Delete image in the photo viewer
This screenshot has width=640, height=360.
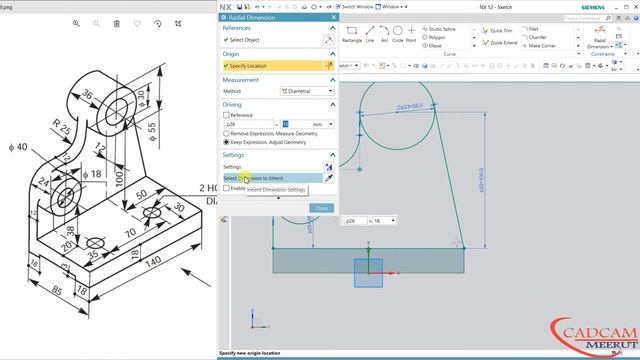coord(117,24)
